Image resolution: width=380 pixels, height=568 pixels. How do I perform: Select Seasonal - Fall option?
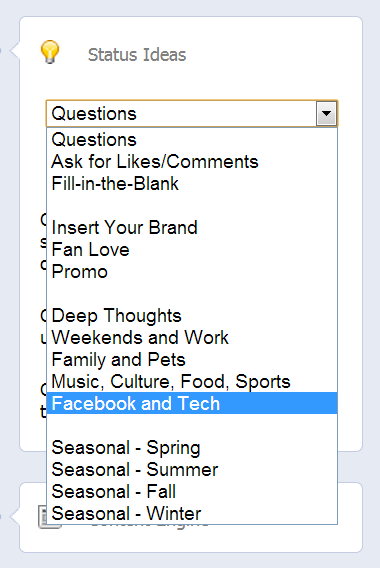(x=192, y=492)
